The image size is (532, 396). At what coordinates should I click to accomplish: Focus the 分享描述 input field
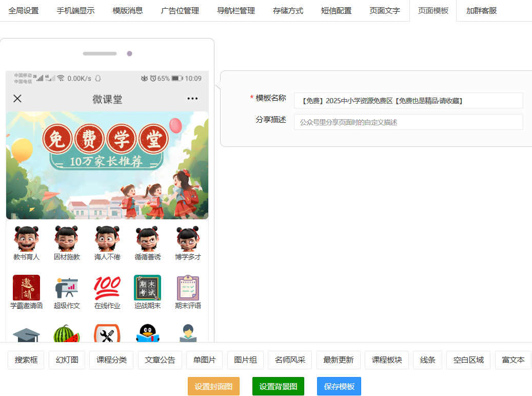point(408,122)
